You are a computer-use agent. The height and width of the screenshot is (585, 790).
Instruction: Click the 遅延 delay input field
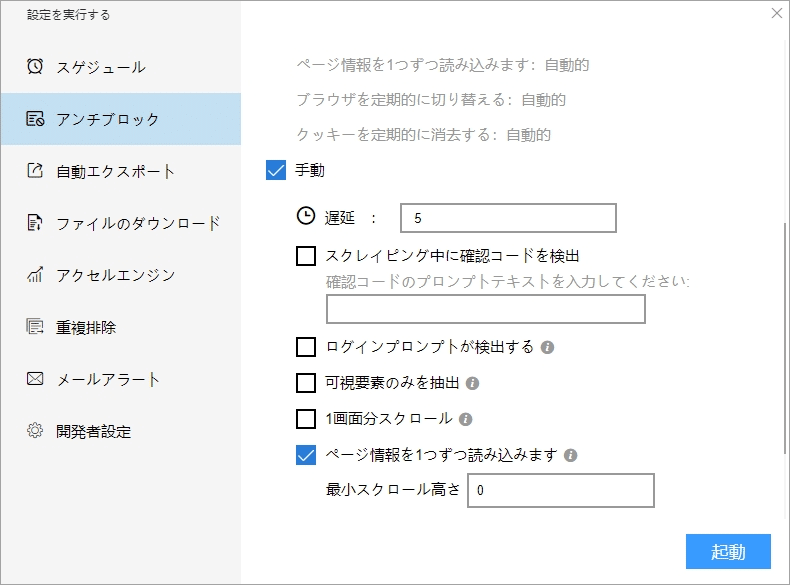click(x=507, y=217)
